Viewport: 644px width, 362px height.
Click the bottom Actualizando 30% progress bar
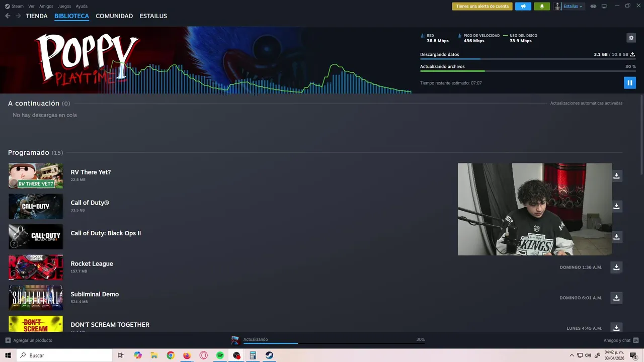(334, 343)
